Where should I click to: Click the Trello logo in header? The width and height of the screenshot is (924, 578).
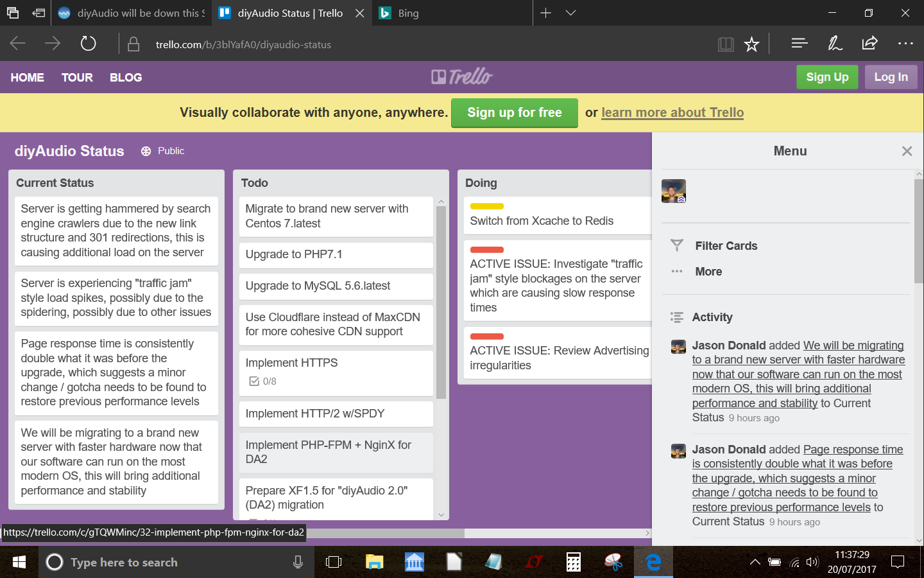pos(462,77)
